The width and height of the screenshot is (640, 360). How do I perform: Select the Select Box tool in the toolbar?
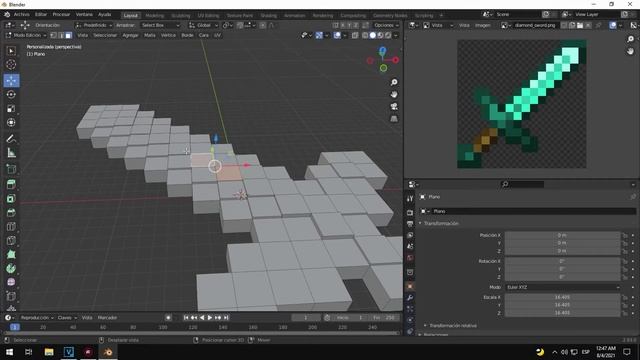tap(11, 51)
